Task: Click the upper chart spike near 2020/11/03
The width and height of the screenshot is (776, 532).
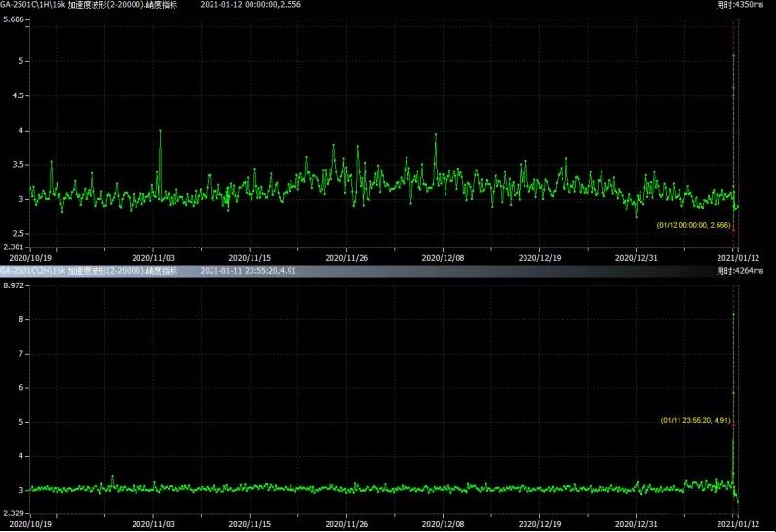Action: pyautogui.click(x=160, y=131)
